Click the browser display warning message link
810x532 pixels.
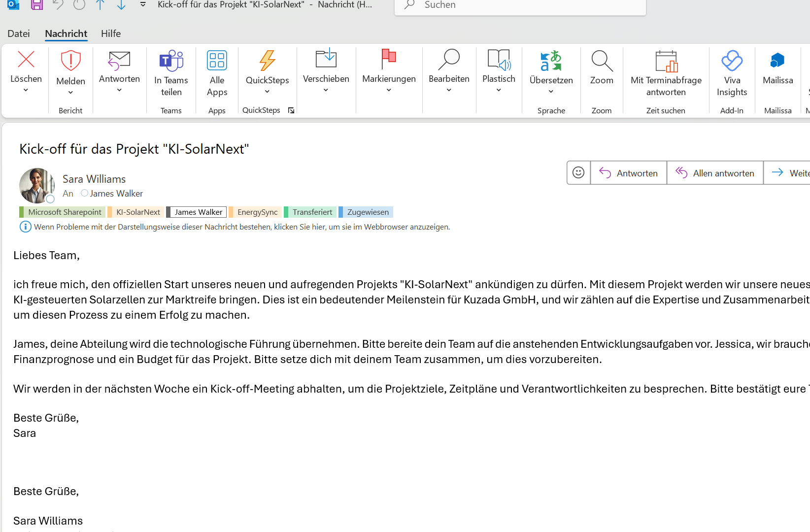[241, 227]
